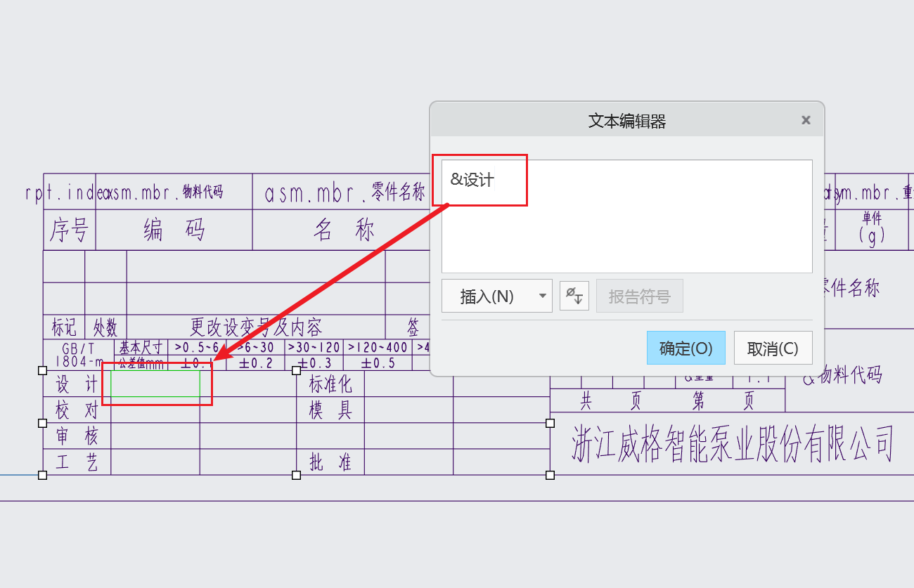
Task: Click the 审核 table cell
Action: point(77,436)
